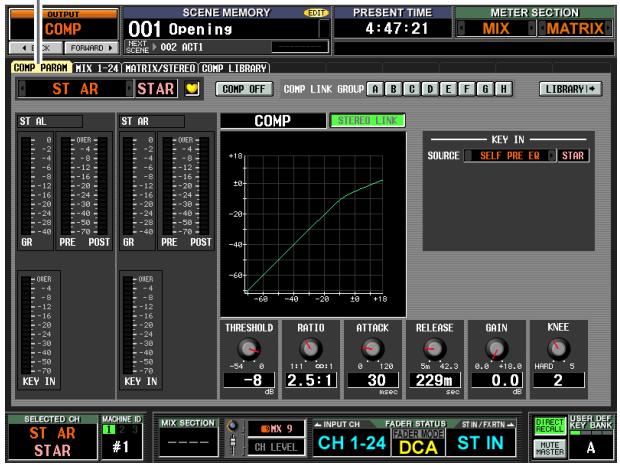Select CH 1-24 input channel fader status

pyautogui.click(x=352, y=442)
